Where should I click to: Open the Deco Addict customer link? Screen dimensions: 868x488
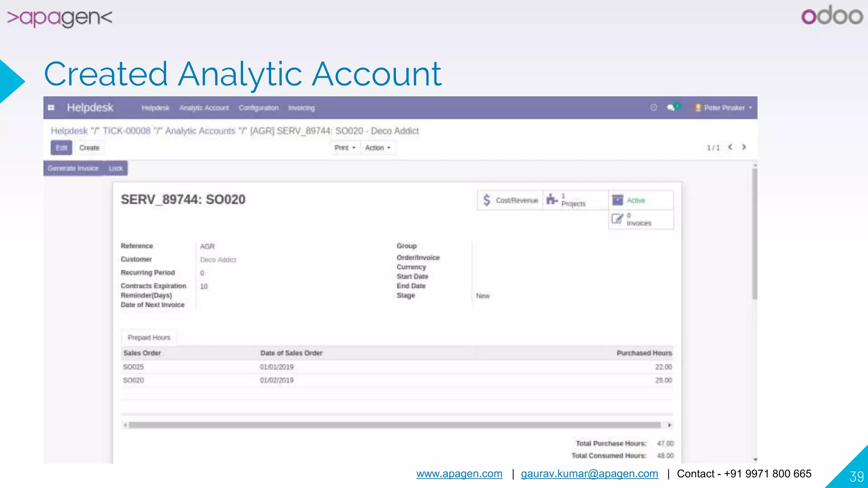point(218,260)
